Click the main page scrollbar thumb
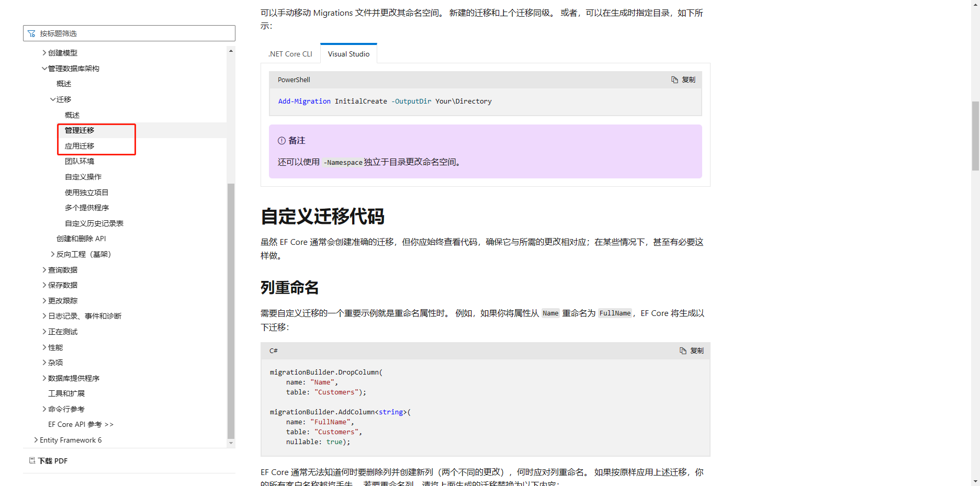The height and width of the screenshot is (486, 980). tap(975, 136)
